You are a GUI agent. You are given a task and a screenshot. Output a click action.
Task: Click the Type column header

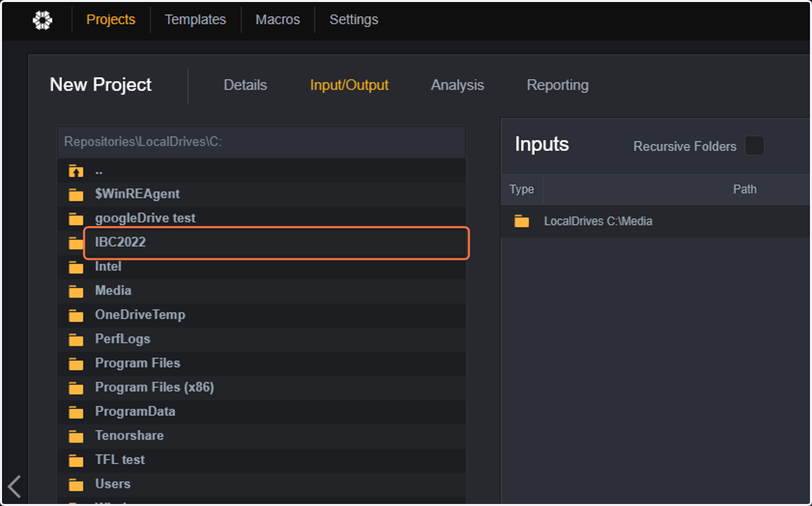point(522,189)
